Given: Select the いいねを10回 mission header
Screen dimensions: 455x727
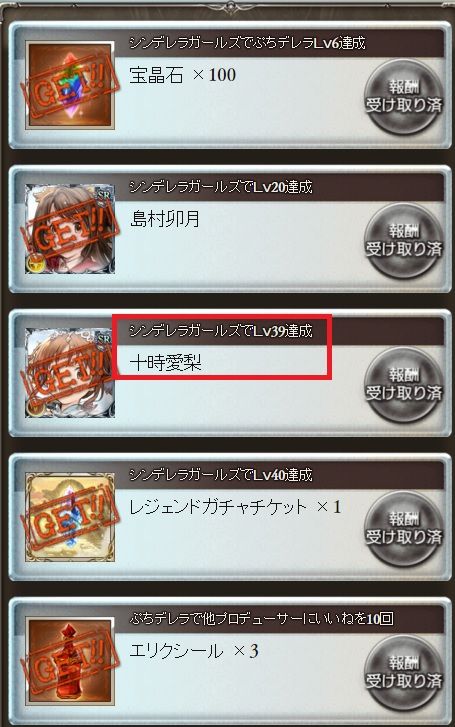Looking at the screenshot, I should click(262, 619).
